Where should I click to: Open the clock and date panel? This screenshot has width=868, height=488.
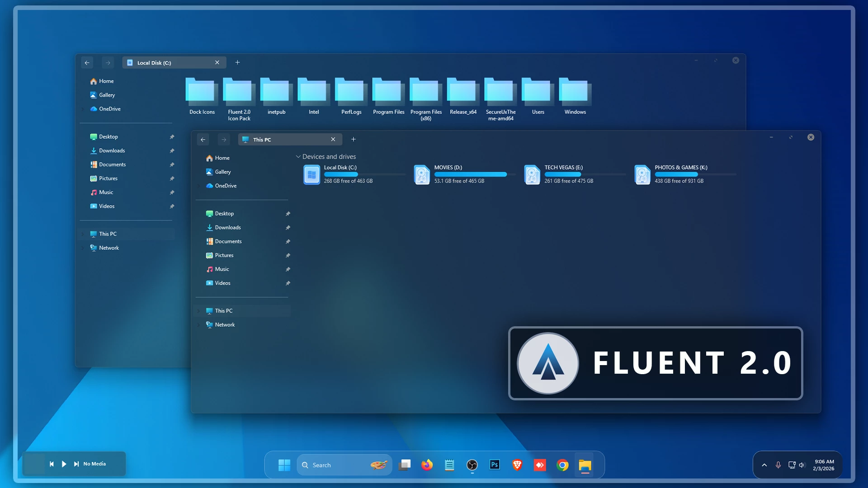point(824,465)
